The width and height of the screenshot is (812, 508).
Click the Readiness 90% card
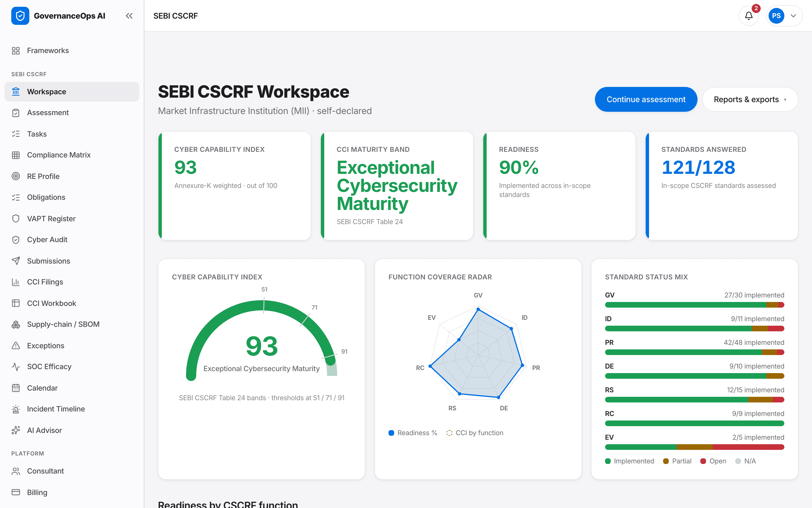559,185
